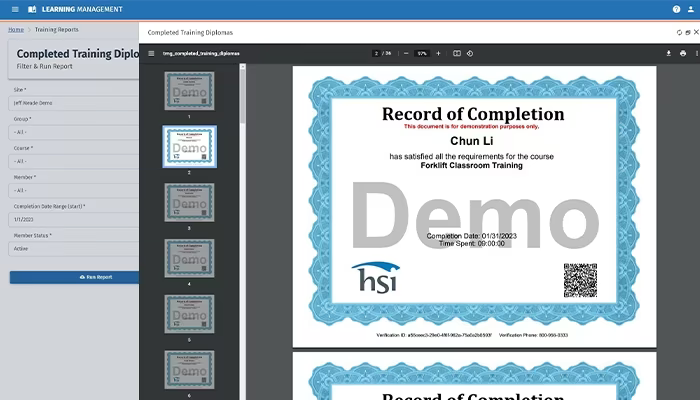Open the user profile icon
The width and height of the screenshot is (700, 400).
click(691, 9)
